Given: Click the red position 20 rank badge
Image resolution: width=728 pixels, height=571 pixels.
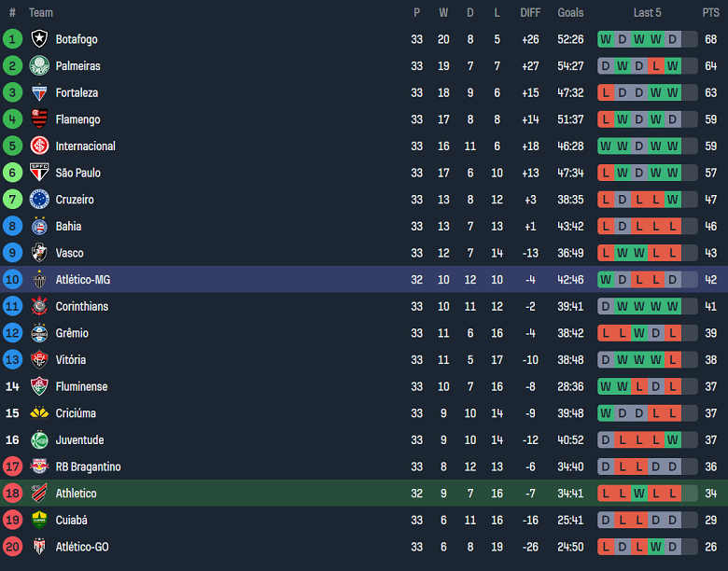Looking at the screenshot, I should [x=12, y=547].
